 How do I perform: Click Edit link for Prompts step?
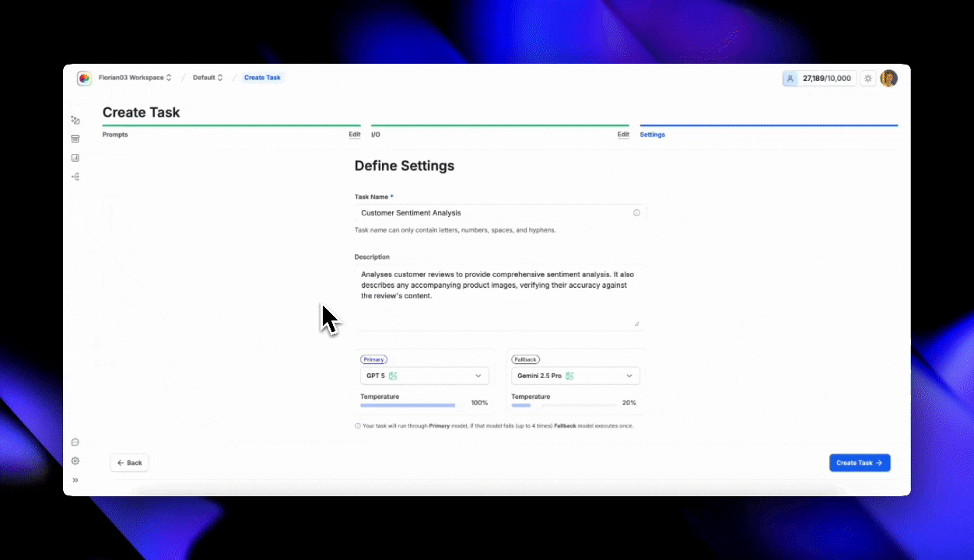click(x=355, y=135)
